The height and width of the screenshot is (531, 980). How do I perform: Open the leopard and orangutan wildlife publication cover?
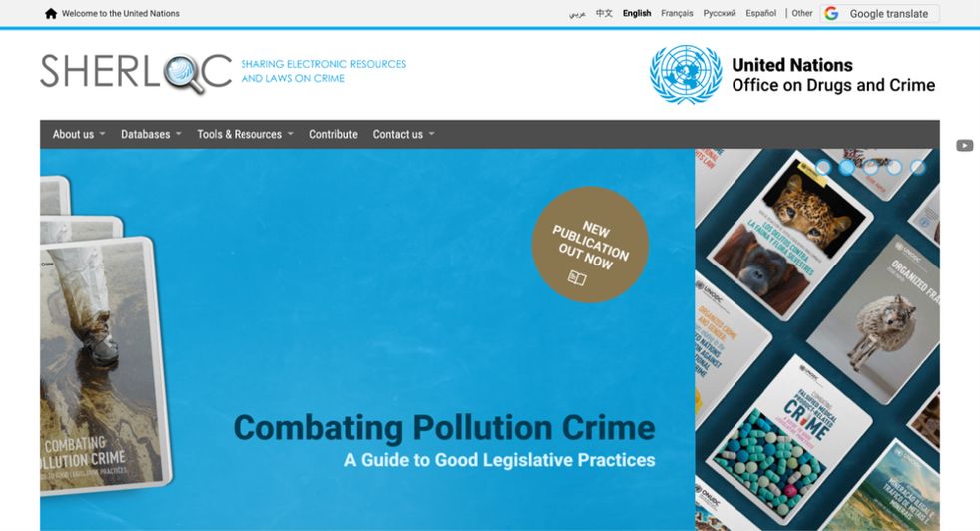pos(790,236)
